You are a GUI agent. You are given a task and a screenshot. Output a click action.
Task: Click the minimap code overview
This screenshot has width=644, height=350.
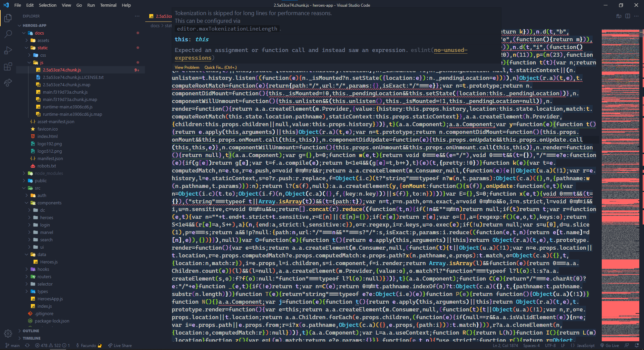tap(620, 185)
